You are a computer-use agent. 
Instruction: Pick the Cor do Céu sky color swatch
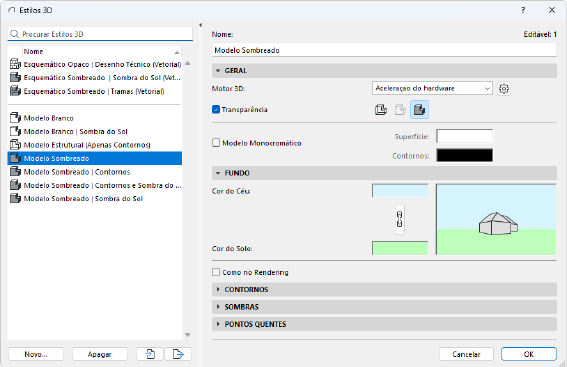400,191
